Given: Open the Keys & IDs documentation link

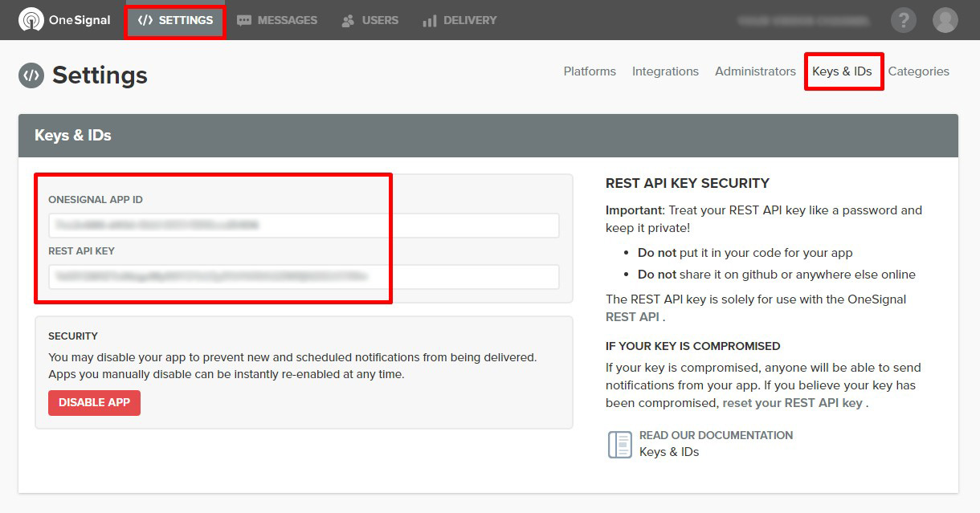Looking at the screenshot, I should coord(669,452).
